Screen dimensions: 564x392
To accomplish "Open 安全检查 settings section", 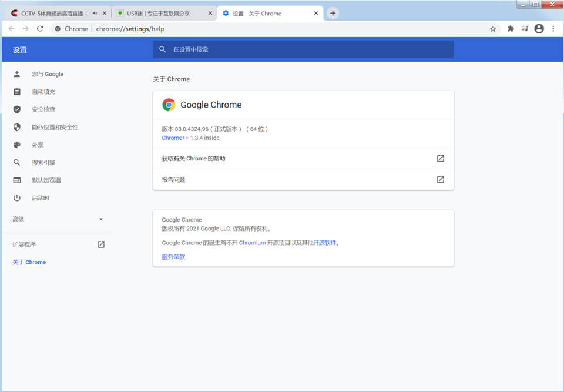I will (43, 109).
